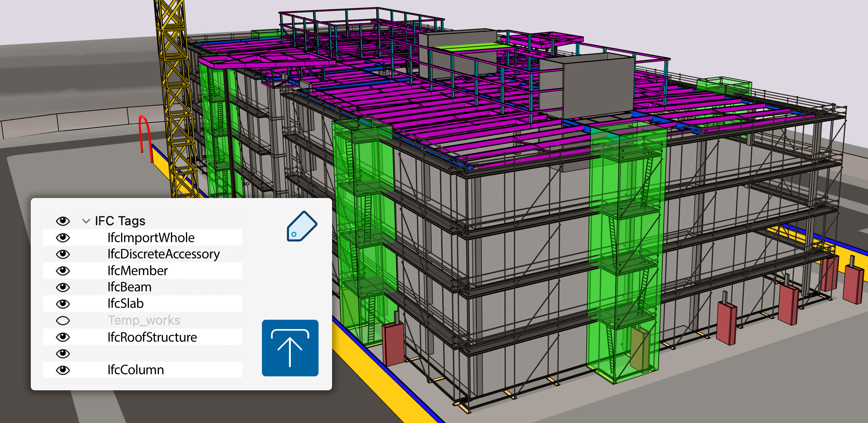Toggle IfcSlab visibility eye
This screenshot has height=423, width=868.
63,304
